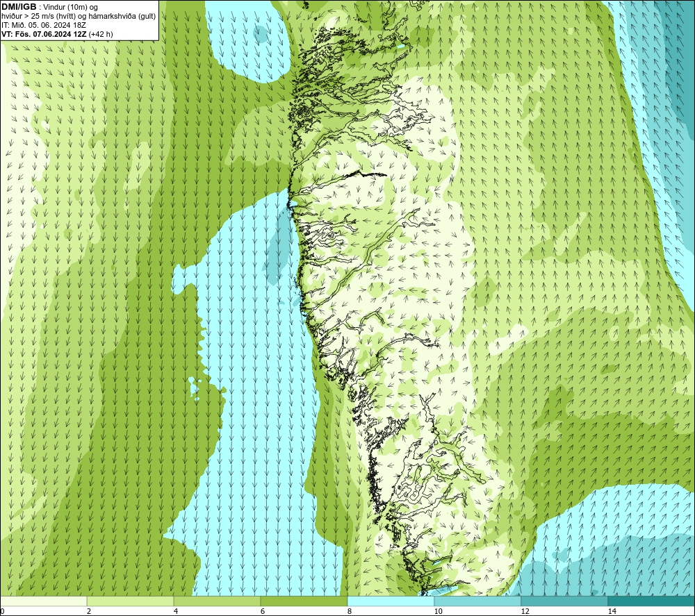Image resolution: width=695 pixels, height=616 pixels.
Task: Select the 4–6 m/s green legend segment
Action: click(x=217, y=601)
